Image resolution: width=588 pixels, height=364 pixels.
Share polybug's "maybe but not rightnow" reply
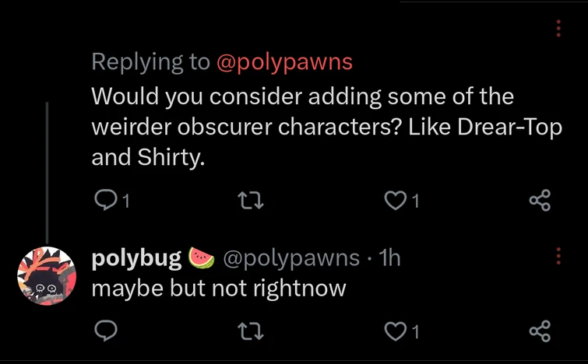[x=540, y=332]
